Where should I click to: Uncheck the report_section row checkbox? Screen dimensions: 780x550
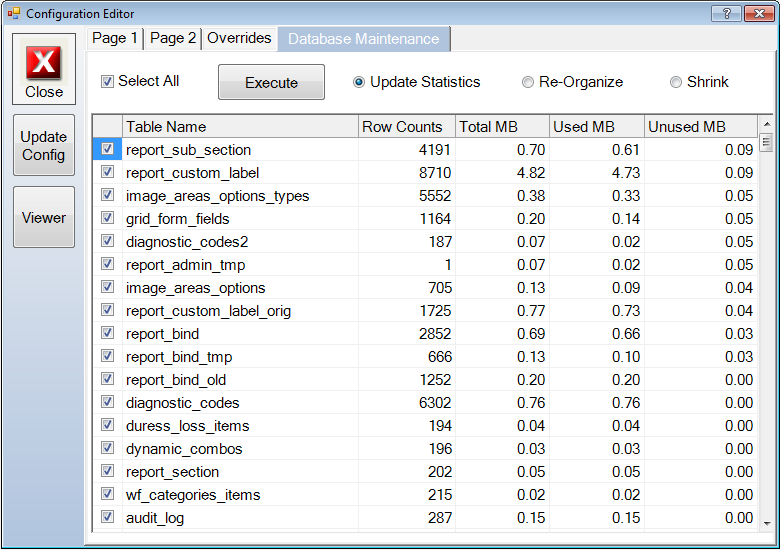click(107, 470)
